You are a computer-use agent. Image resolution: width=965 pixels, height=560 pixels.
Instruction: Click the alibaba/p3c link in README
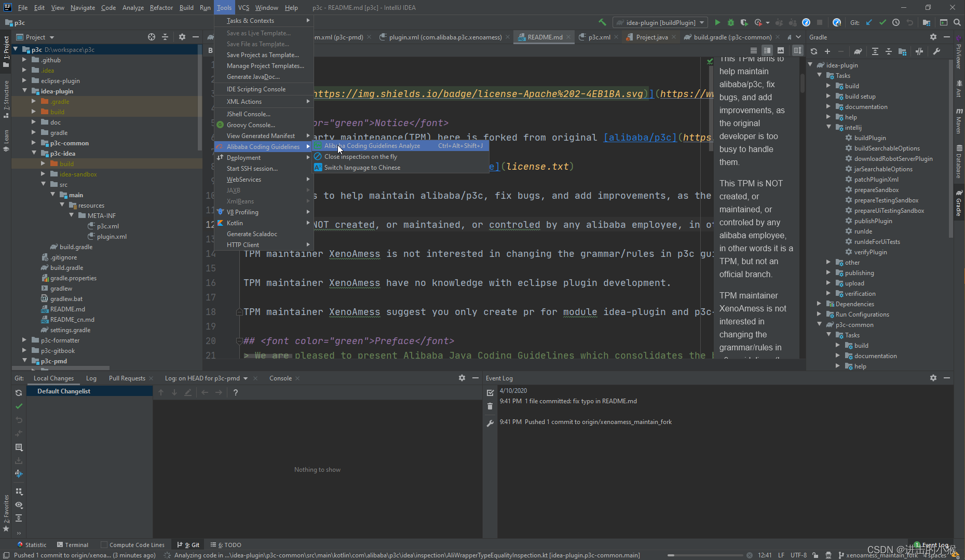click(x=640, y=138)
